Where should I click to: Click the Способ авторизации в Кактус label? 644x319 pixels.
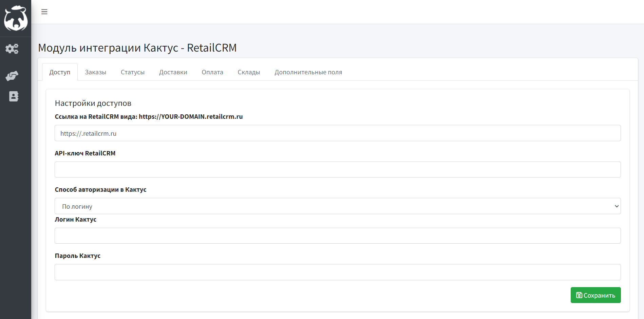coord(100,189)
